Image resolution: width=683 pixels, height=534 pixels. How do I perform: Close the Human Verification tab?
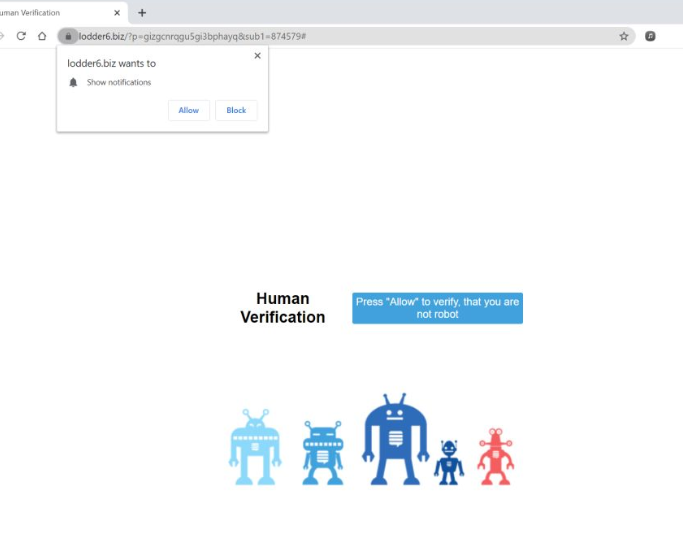pos(117,13)
